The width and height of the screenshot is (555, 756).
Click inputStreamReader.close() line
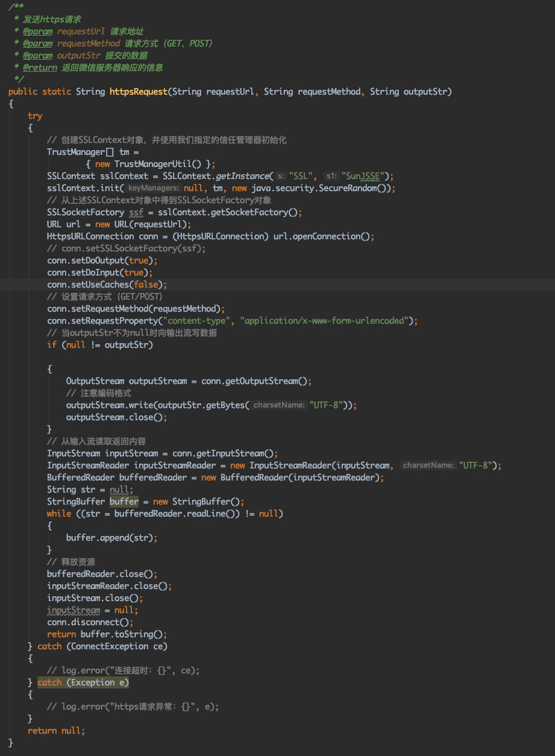click(x=110, y=586)
